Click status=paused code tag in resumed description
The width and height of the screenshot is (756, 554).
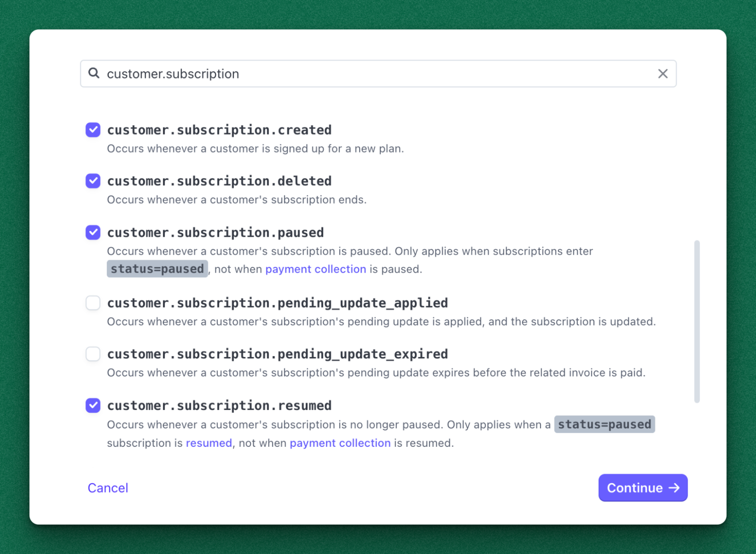[x=604, y=424]
